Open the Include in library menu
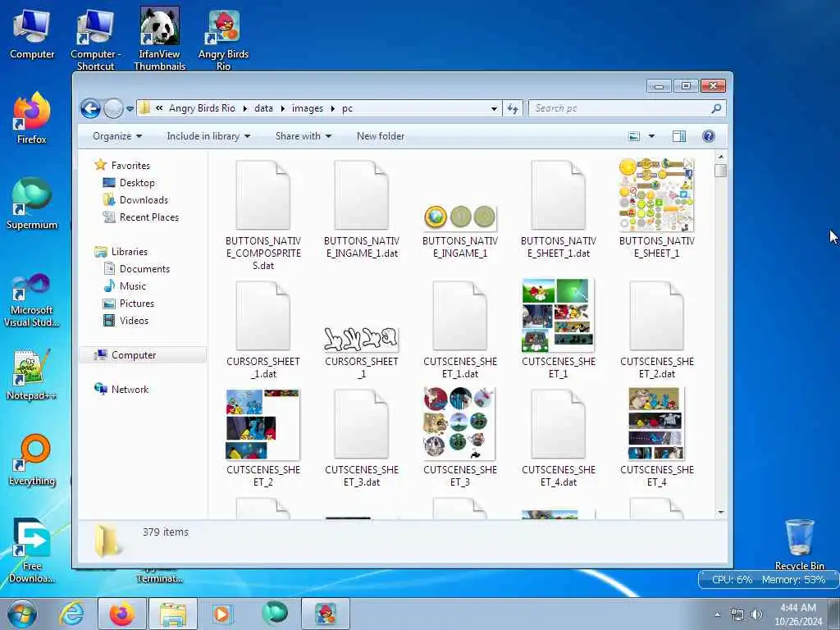The image size is (840, 630). coord(208,136)
